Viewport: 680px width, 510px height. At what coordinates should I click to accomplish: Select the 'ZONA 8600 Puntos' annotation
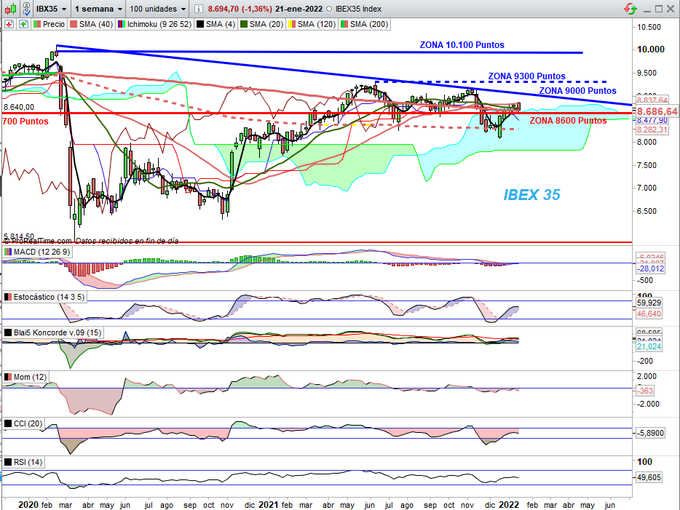[568, 121]
